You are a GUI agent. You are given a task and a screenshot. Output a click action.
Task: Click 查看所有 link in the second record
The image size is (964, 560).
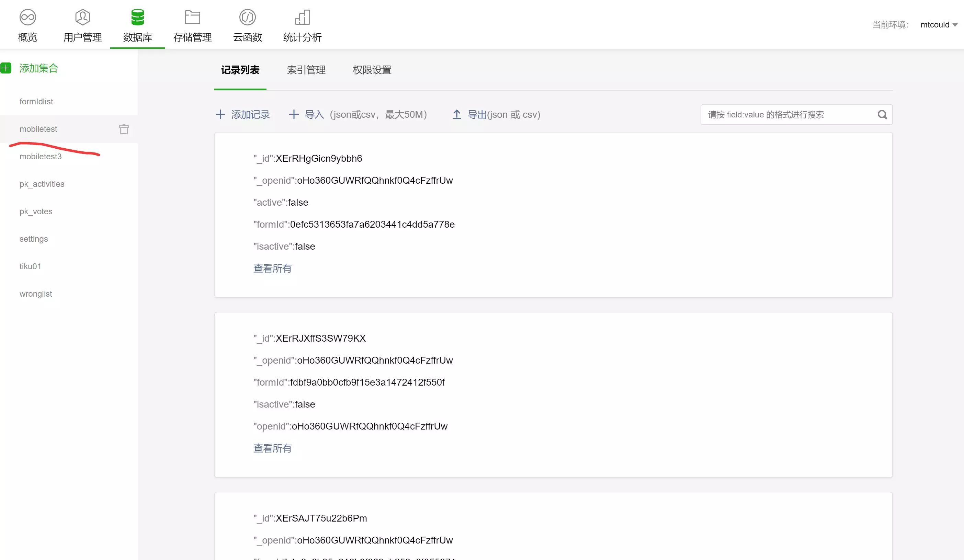[272, 448]
